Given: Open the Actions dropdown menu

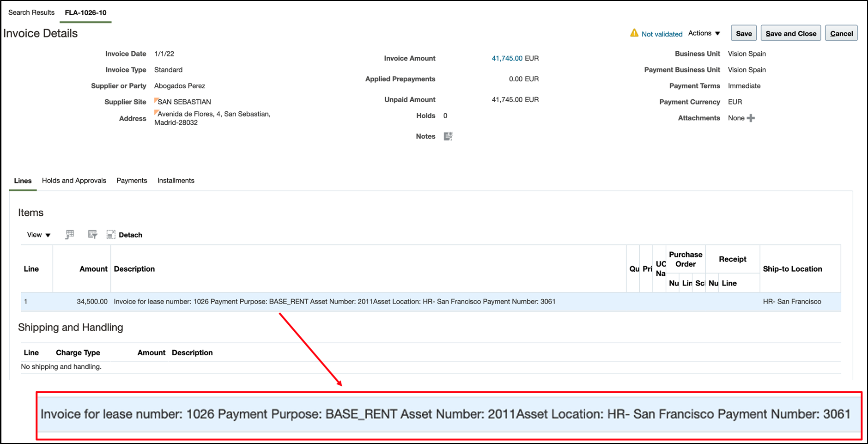Looking at the screenshot, I should (704, 33).
